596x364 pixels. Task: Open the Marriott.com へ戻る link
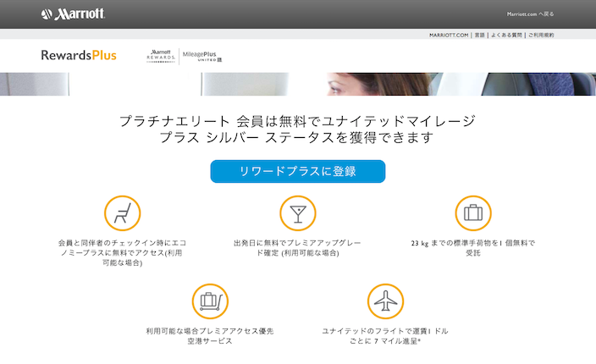point(530,14)
